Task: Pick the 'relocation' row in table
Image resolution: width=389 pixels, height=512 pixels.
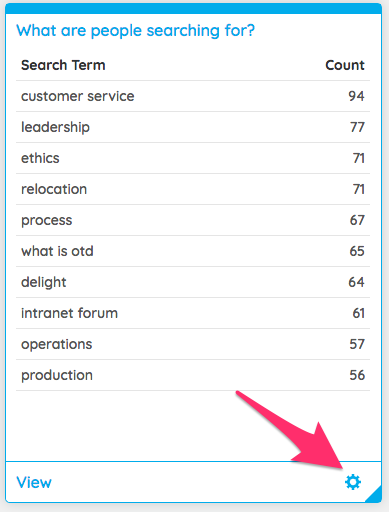Action: point(193,189)
